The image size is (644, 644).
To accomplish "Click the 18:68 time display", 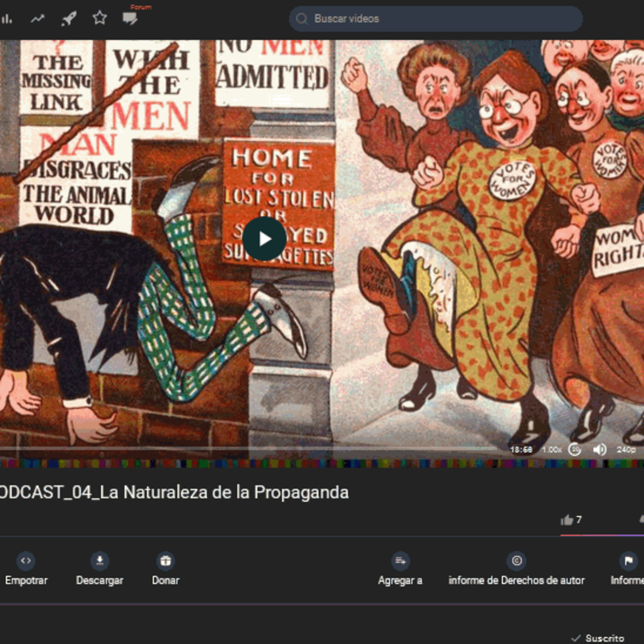I will [521, 449].
